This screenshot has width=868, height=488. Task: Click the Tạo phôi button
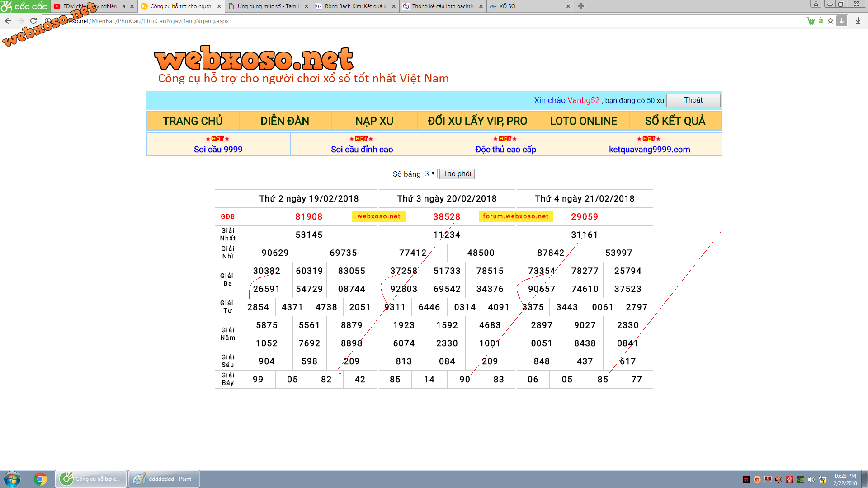tap(457, 174)
